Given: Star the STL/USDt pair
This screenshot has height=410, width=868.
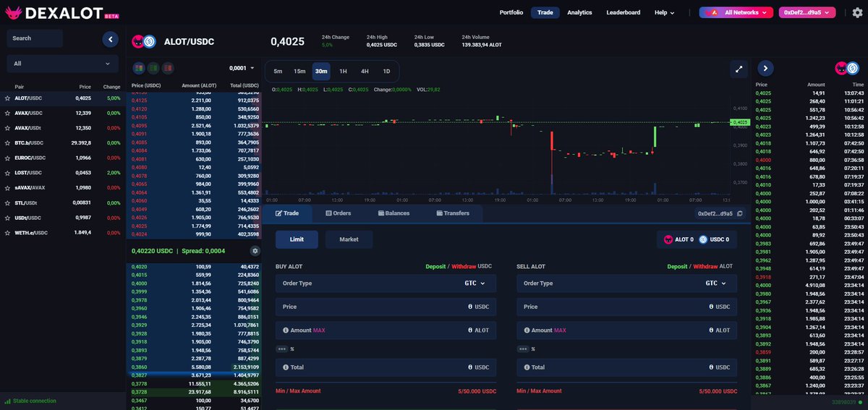Looking at the screenshot, I should [7, 203].
